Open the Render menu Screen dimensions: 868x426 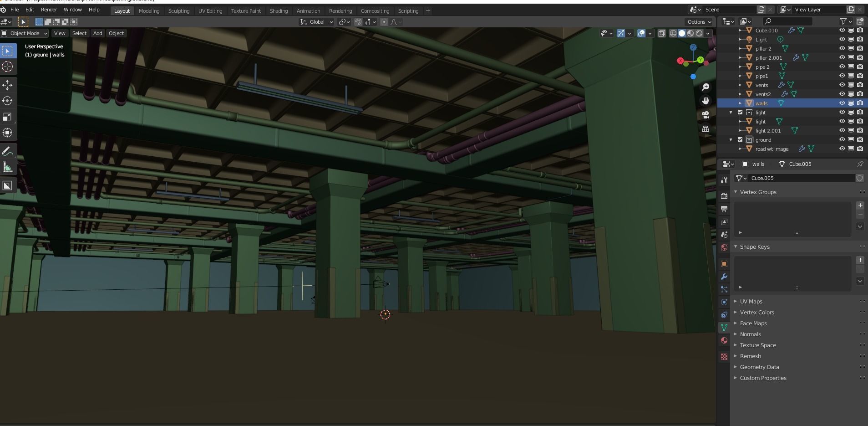49,10
